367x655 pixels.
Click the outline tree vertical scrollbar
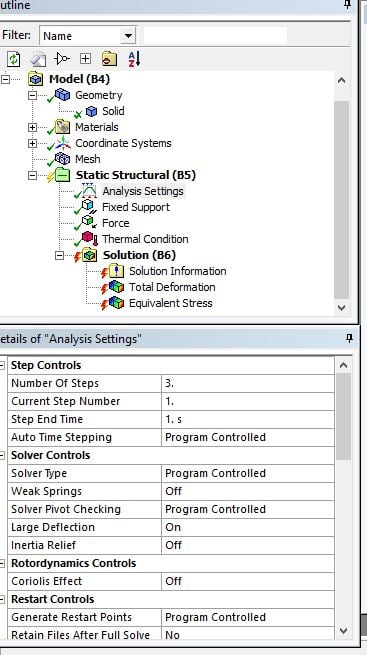click(x=342, y=194)
